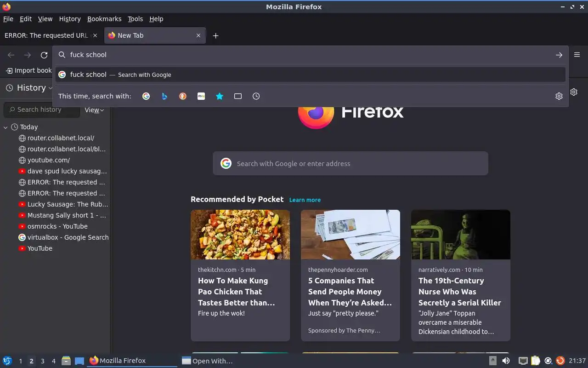
Task: Personalize New Tab gear icon
Action: pyautogui.click(x=574, y=92)
